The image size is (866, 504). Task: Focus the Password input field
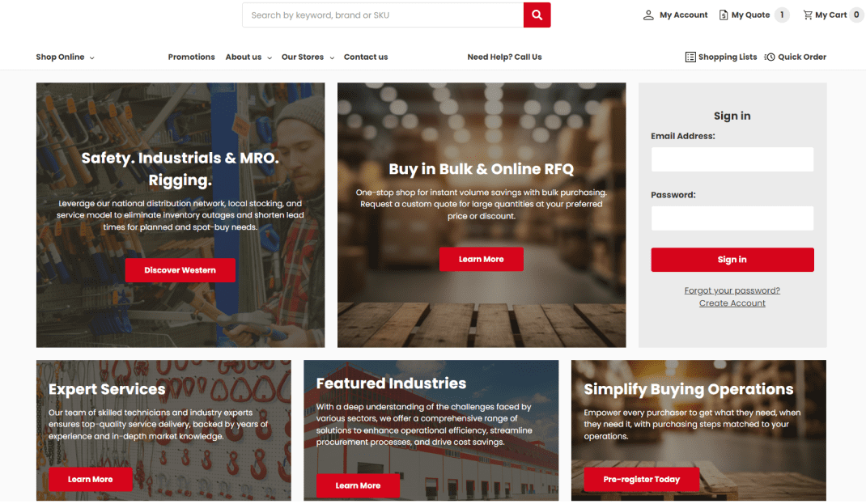[732, 218]
